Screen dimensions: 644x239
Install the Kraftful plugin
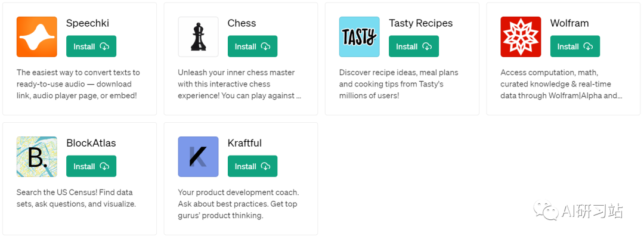point(253,166)
